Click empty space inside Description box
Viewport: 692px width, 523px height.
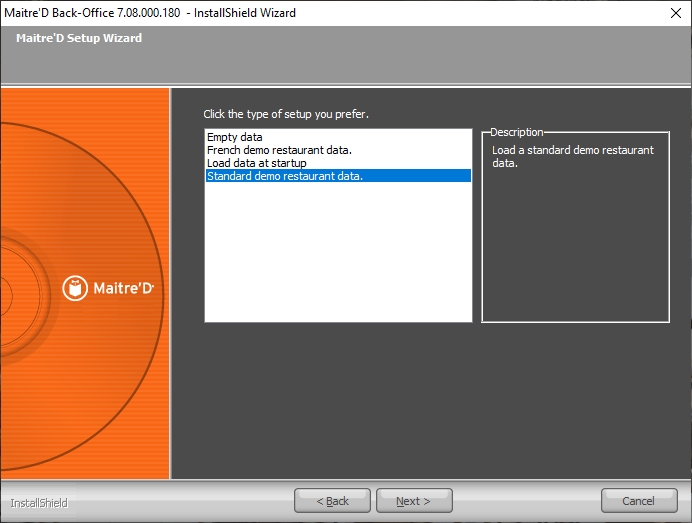pyautogui.click(x=575, y=250)
